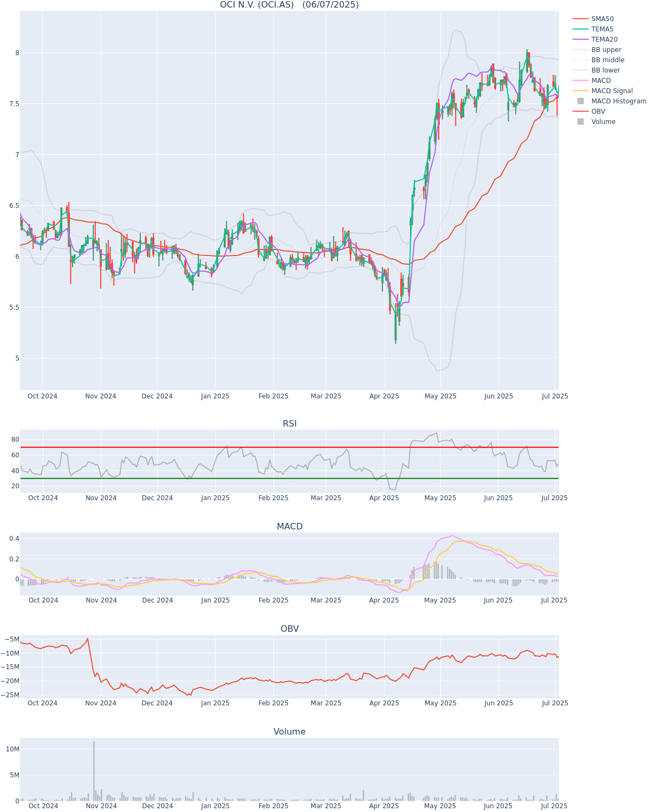Click the 7.5 price axis label

click(x=14, y=104)
